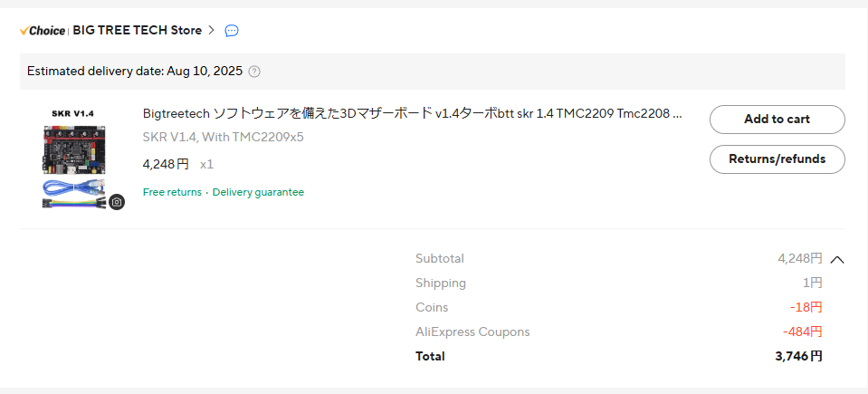
Task: Open the BIG TREE TECH Store page
Action: point(137,31)
